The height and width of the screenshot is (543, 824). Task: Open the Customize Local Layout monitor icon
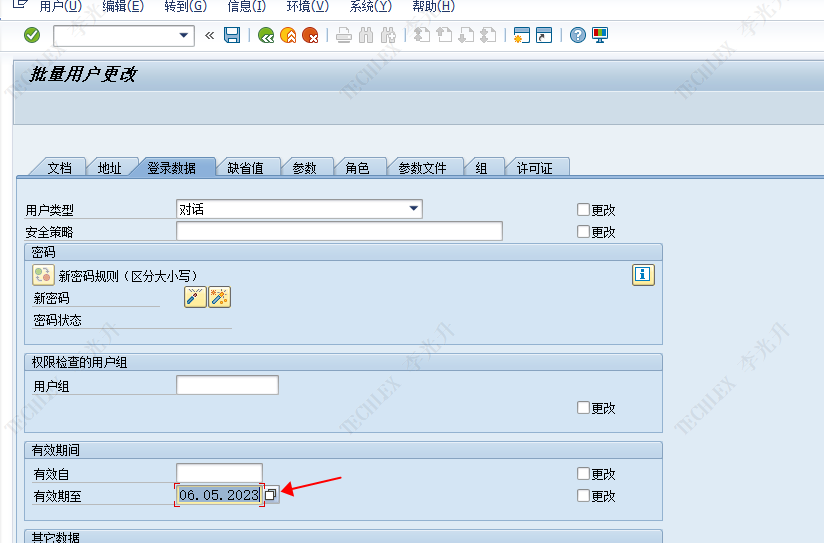(600, 36)
